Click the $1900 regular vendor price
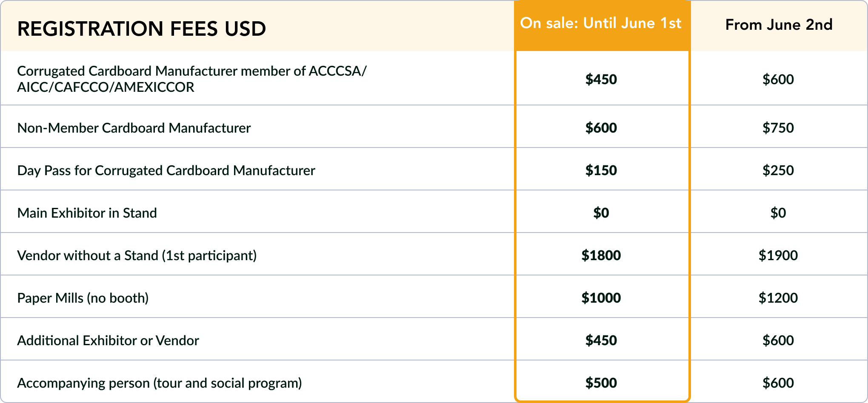Screen dimensions: 868x403 (x=778, y=255)
